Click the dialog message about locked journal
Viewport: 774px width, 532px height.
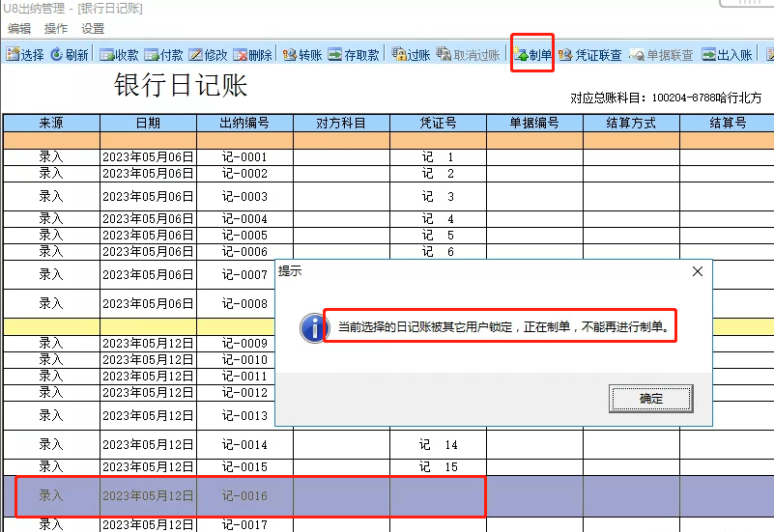(503, 326)
